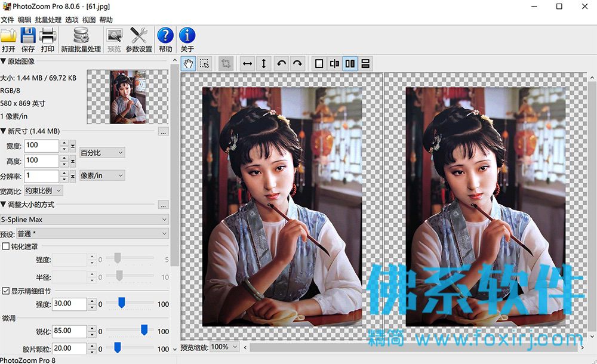The height and width of the screenshot is (364, 597).
Task: Uncheck 显示精细细节 checkbox
Action: click(6, 291)
